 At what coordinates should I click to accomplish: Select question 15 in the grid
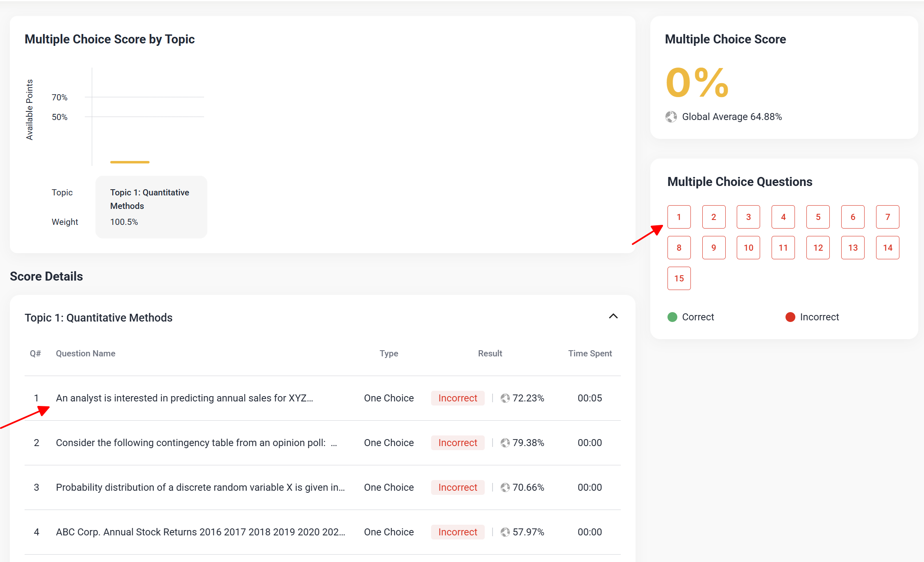[679, 279]
